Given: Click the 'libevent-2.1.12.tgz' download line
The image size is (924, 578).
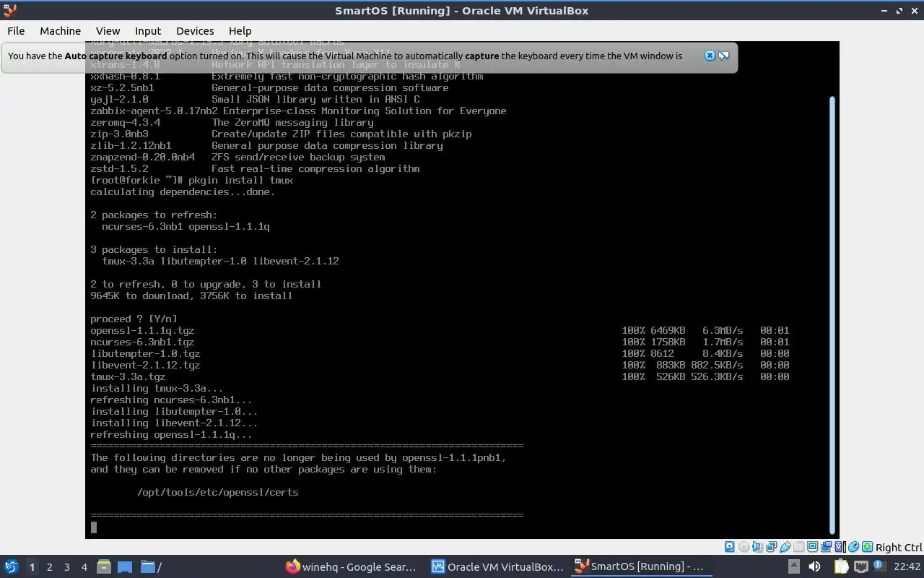Looking at the screenshot, I should click(440, 365).
